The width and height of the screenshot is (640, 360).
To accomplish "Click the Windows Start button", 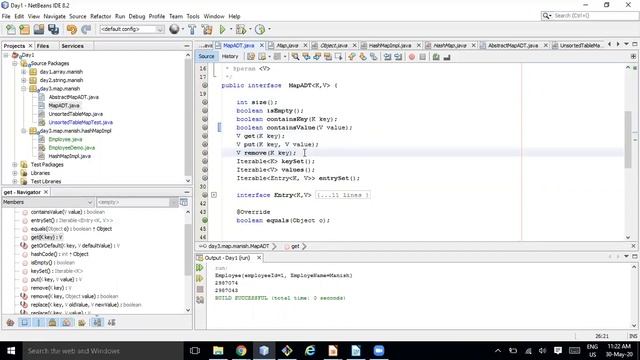I will [x=11, y=351].
